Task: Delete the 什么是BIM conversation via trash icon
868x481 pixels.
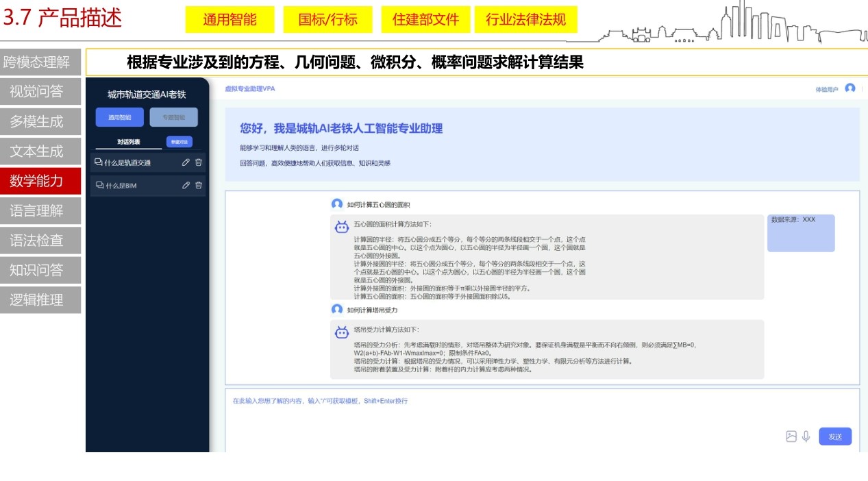Action: pyautogui.click(x=199, y=185)
